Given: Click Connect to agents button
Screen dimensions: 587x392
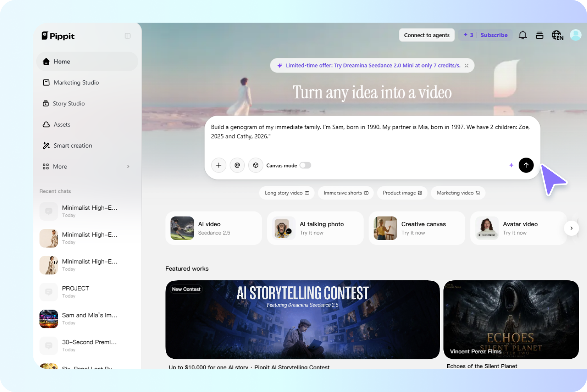Looking at the screenshot, I should pos(427,35).
